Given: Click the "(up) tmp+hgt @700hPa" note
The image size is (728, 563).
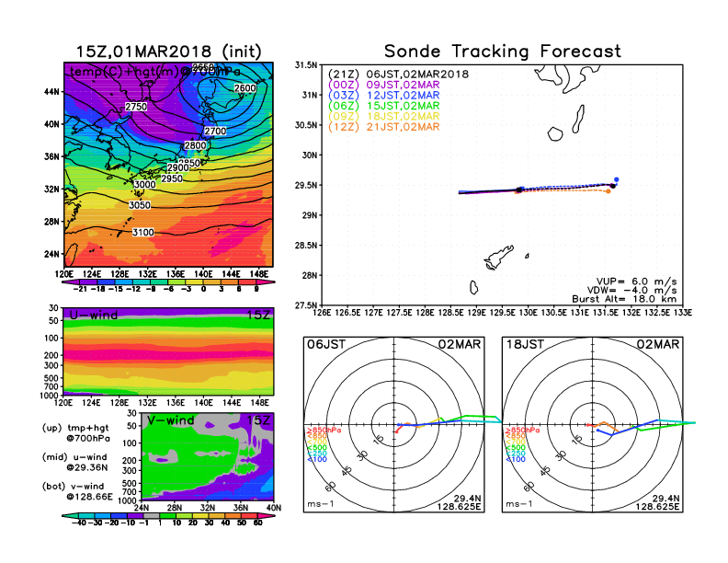Looking at the screenshot, I should pos(75,433).
